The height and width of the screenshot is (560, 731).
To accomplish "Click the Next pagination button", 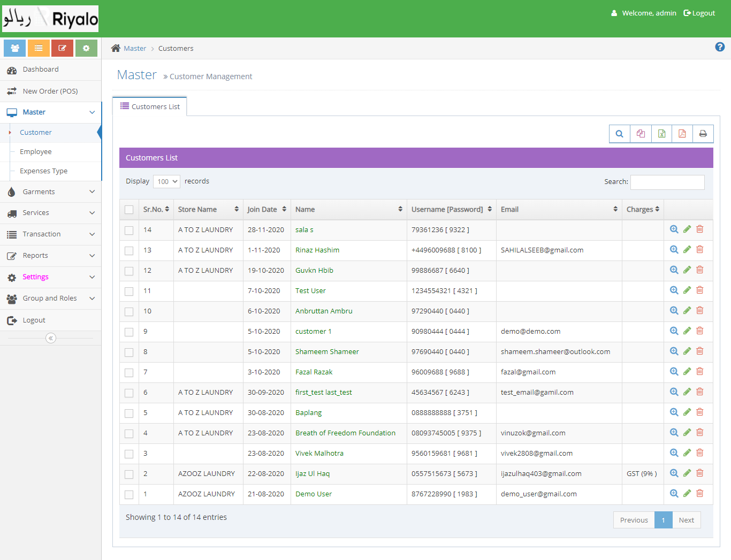I will pyautogui.click(x=686, y=520).
